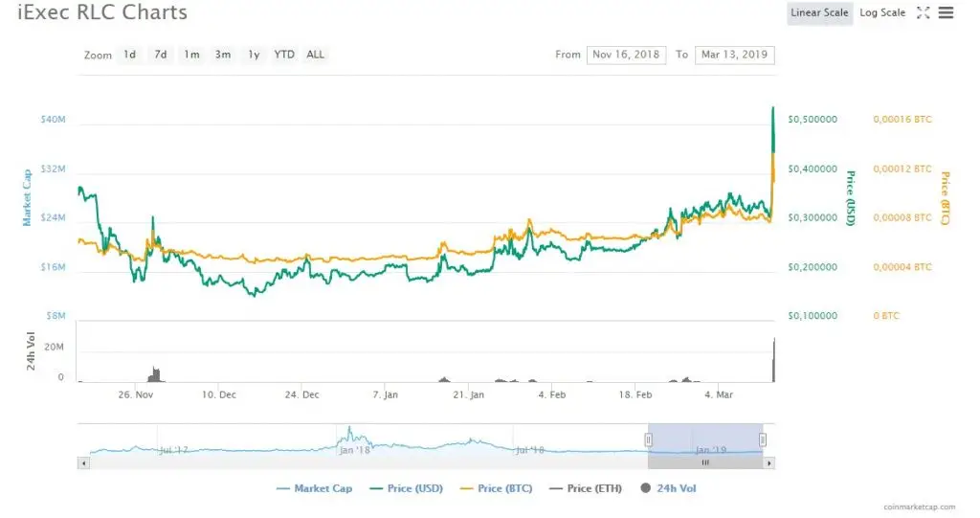The height and width of the screenshot is (518, 980).
Task: Edit the To date field
Action: [734, 55]
